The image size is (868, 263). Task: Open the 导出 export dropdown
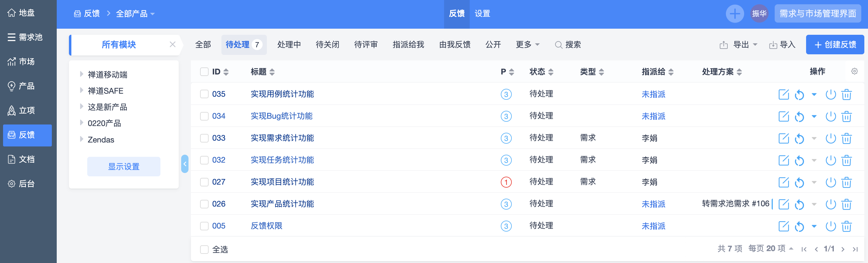[738, 45]
